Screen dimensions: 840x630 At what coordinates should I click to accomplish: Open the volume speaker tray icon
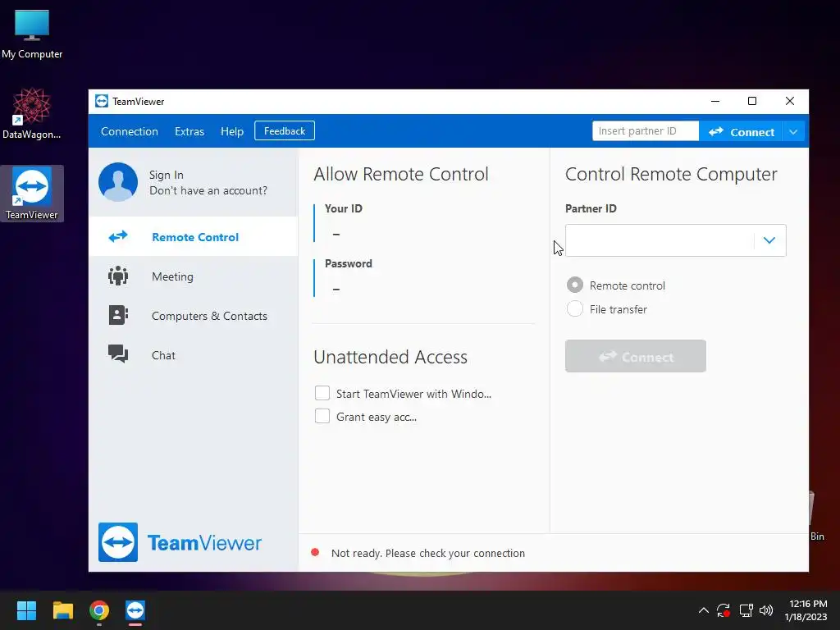(x=766, y=610)
